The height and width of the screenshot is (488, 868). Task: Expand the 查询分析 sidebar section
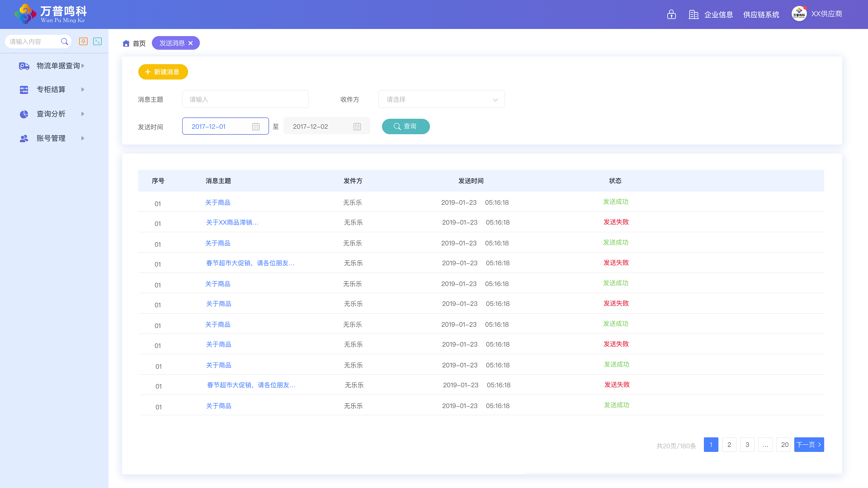[x=82, y=114]
